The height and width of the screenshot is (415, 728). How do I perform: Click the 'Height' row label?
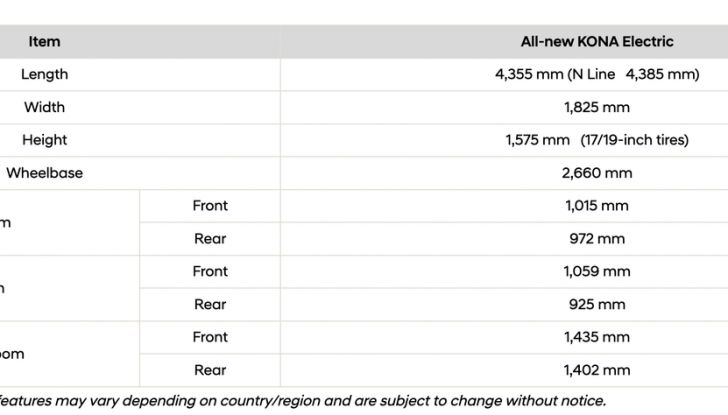point(45,140)
